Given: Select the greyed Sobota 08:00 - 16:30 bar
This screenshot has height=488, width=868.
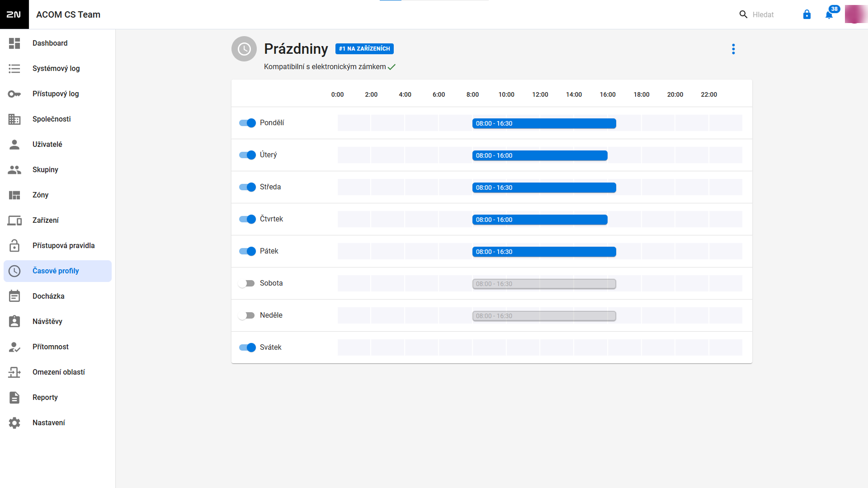Looking at the screenshot, I should (544, 284).
